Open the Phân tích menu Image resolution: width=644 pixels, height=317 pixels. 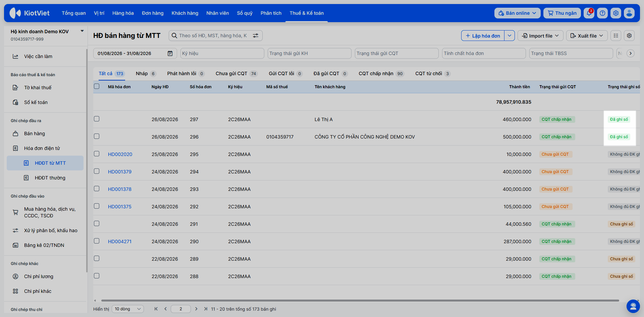tap(271, 13)
